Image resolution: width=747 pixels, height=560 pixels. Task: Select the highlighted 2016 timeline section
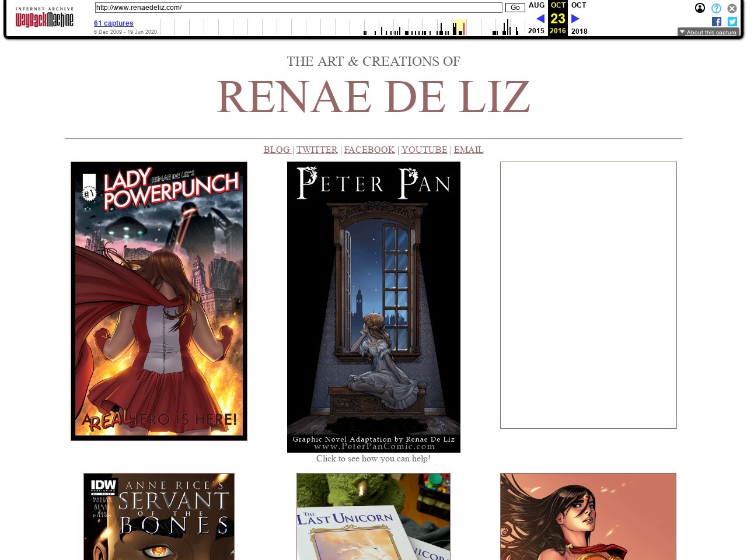(459, 27)
